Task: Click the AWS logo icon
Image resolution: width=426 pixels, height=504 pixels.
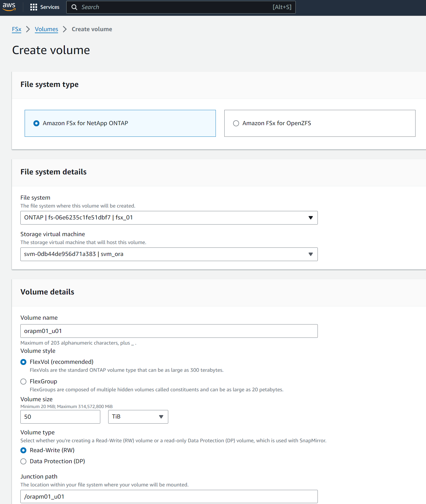Action: [x=9, y=7]
